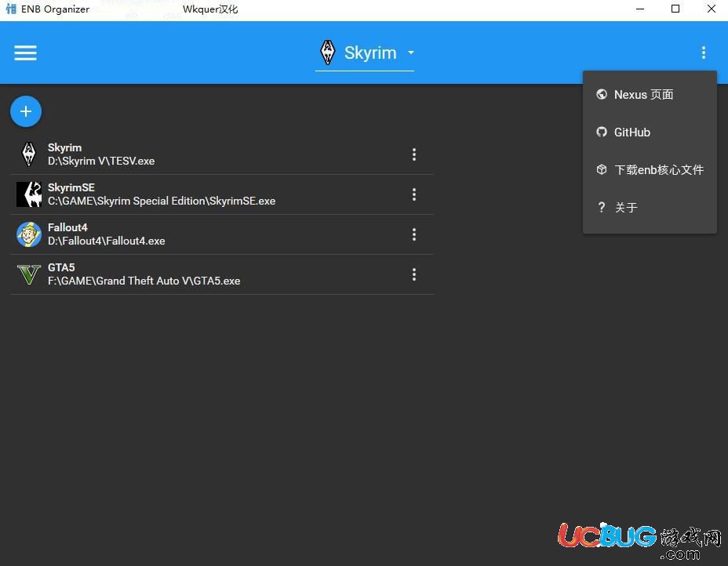Open options for SkyrimSE row
This screenshot has height=566, width=728.
pyautogui.click(x=414, y=194)
